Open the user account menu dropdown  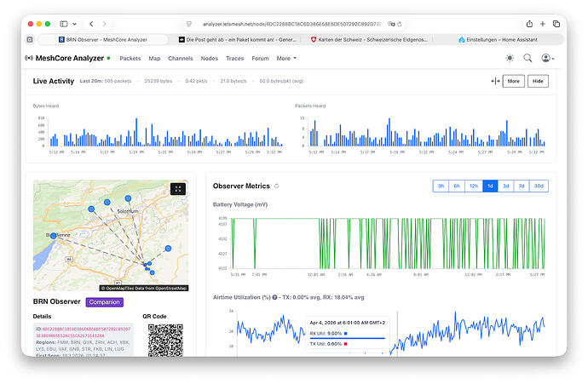coord(547,58)
